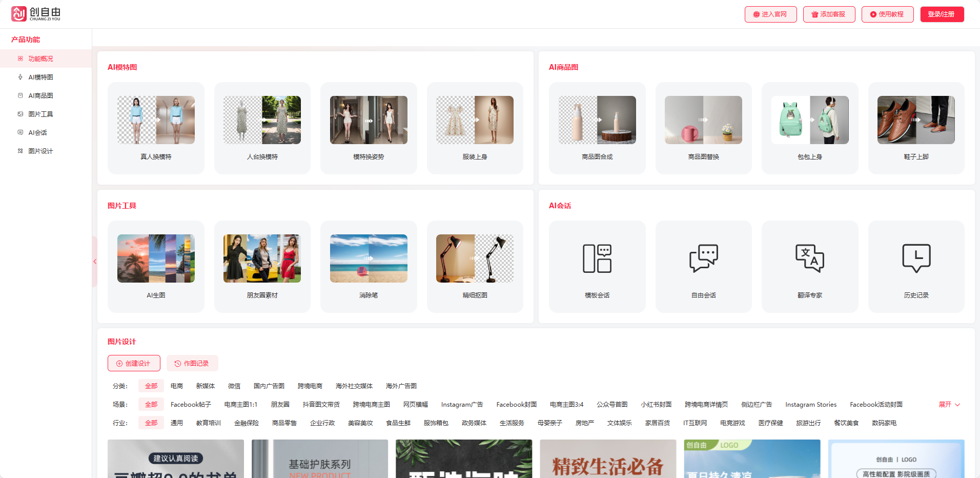Filter category by 海外社交媒体

click(x=354, y=386)
